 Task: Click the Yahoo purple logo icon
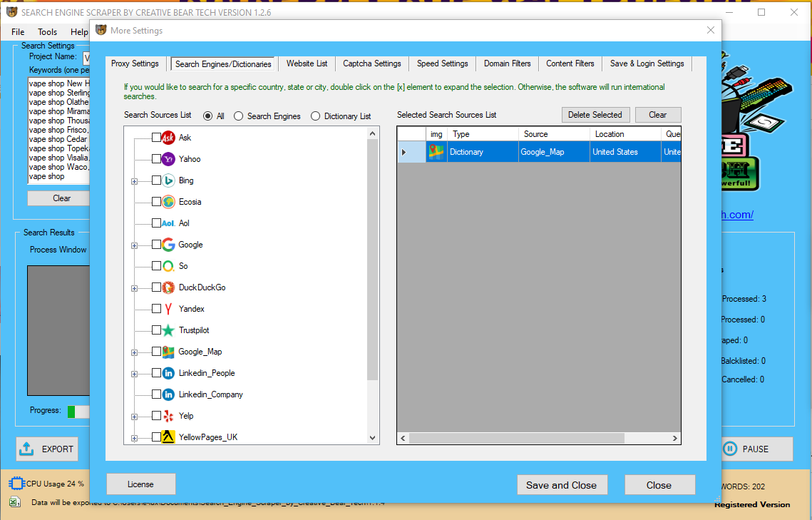[x=168, y=159]
